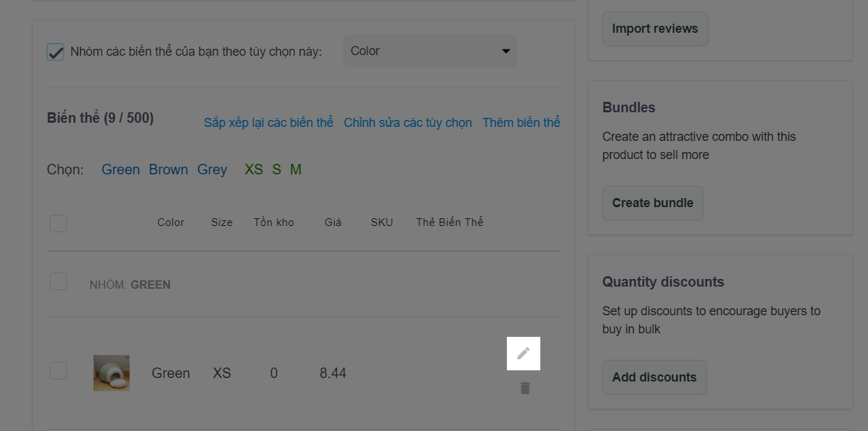868x431 pixels.
Task: Click the SKU column header
Action: pos(382,222)
